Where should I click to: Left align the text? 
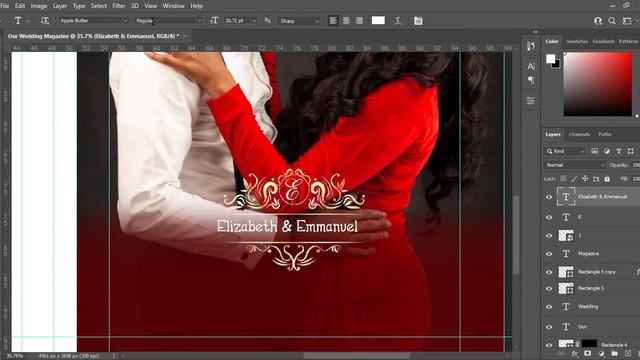(333, 20)
